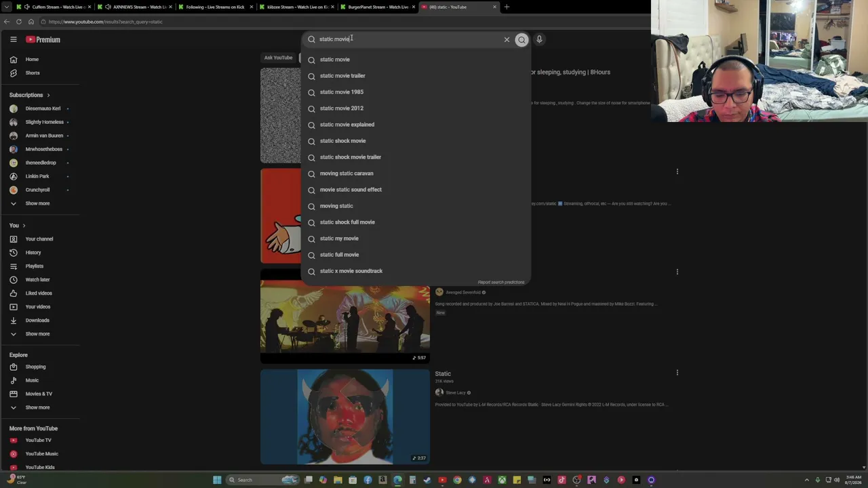Select the "moving static caravan" suggestion
This screenshot has width=868, height=488.
[x=416, y=174]
